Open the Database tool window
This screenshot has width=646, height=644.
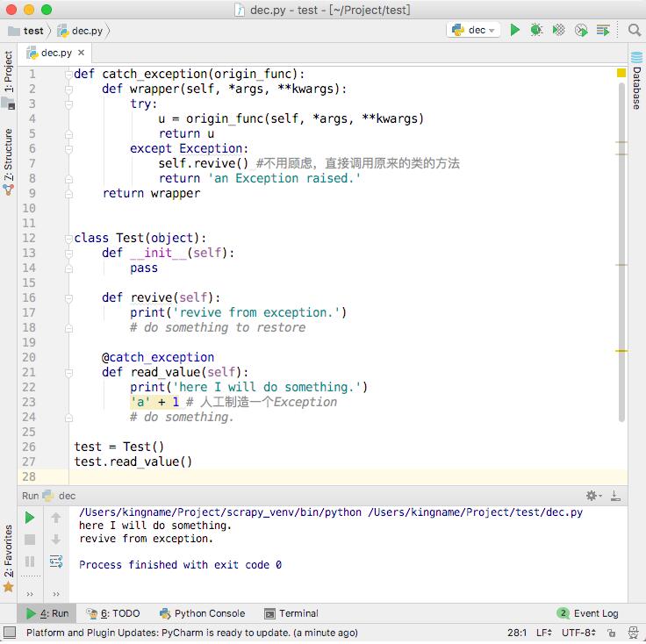637,81
